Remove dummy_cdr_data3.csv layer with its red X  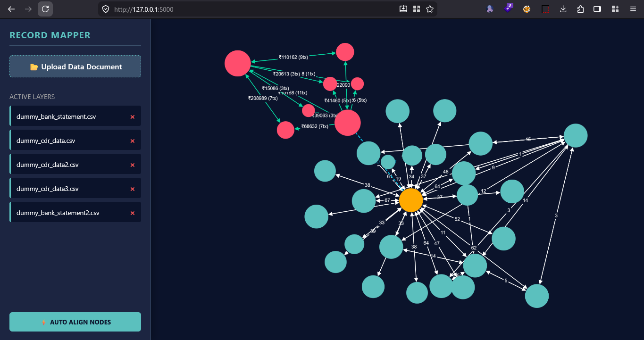pos(133,189)
